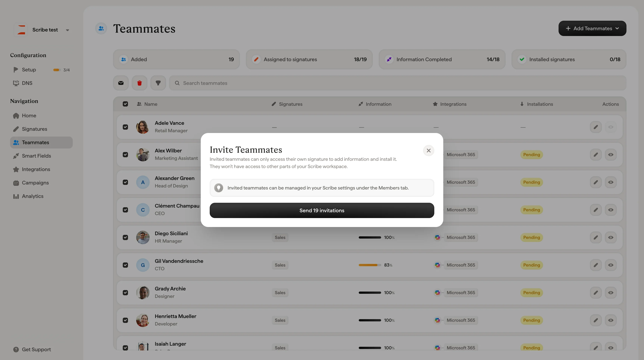Click Gil Vandendriessche's G avatar
This screenshot has height=360, width=644.
(x=143, y=265)
